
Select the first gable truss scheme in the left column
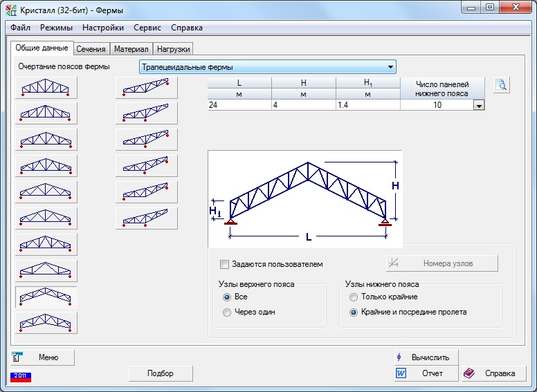pyautogui.click(x=46, y=88)
